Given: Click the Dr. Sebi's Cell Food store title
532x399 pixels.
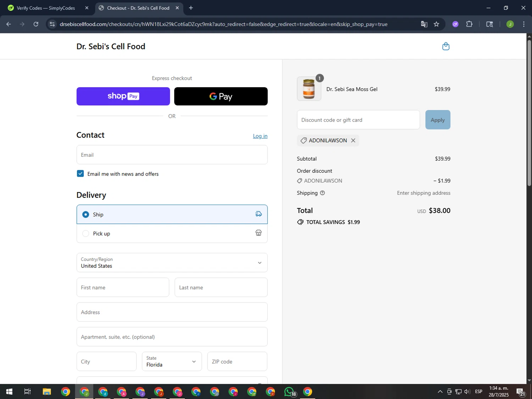Looking at the screenshot, I should 111,46.
